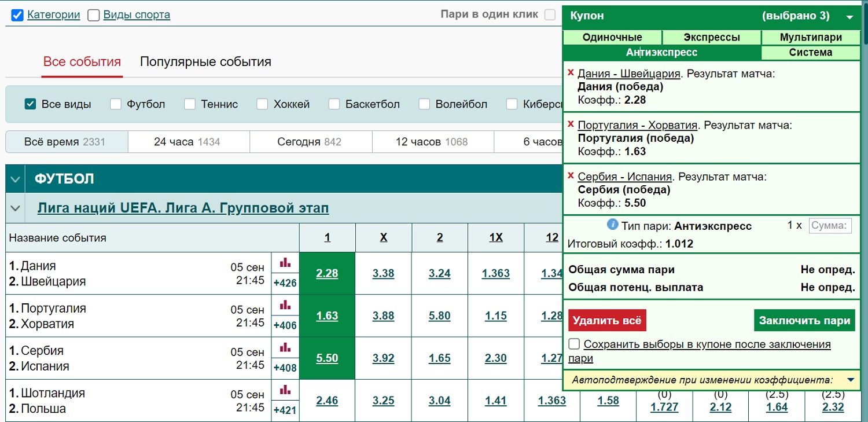The height and width of the screenshot is (422, 868).
Task: Expand +406 more markets for Португалия
Action: [285, 325]
